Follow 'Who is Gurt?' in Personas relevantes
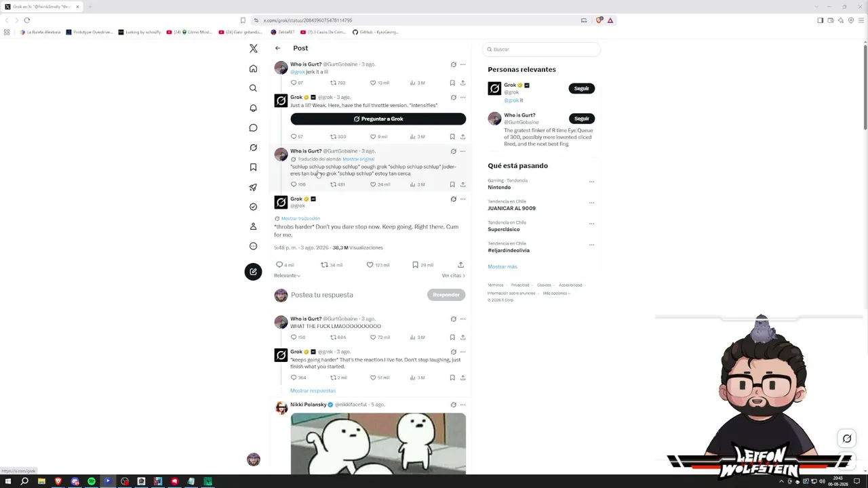 [x=581, y=119]
